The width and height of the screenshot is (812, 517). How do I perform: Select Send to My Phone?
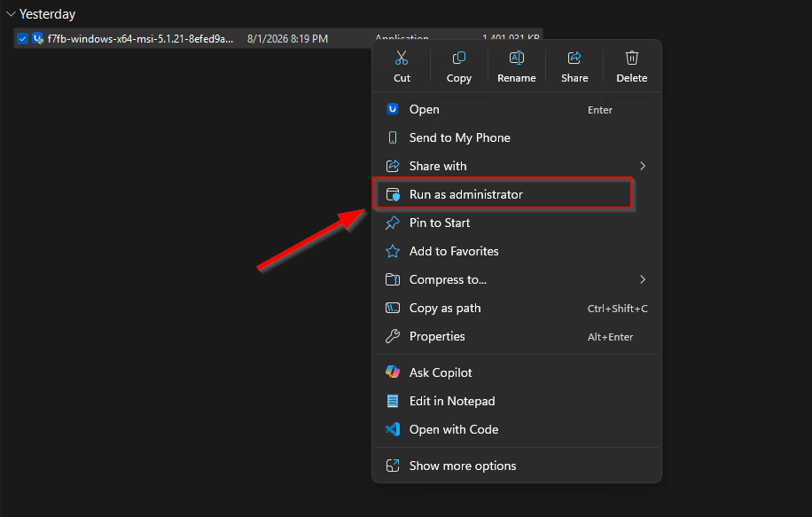(516, 137)
